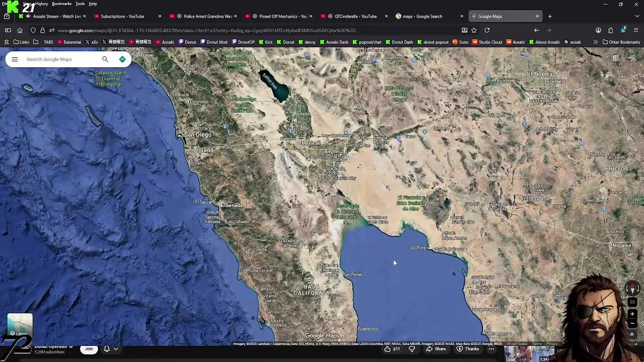Click the video more actions ellipsis
The image size is (644, 362).
tap(492, 349)
